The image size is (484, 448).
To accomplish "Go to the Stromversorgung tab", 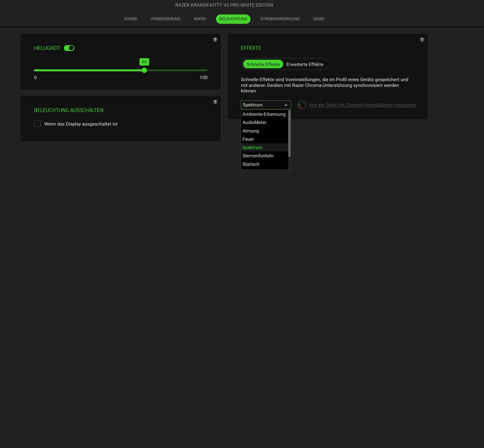I will coord(280,19).
